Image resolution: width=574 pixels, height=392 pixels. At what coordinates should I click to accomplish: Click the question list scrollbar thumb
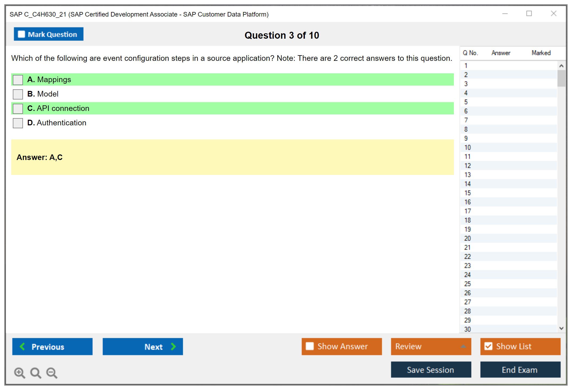(x=561, y=78)
